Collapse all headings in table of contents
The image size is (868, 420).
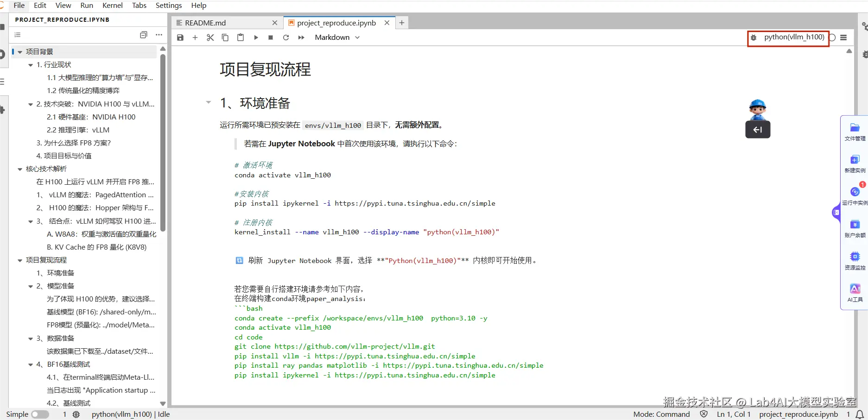pos(144,35)
